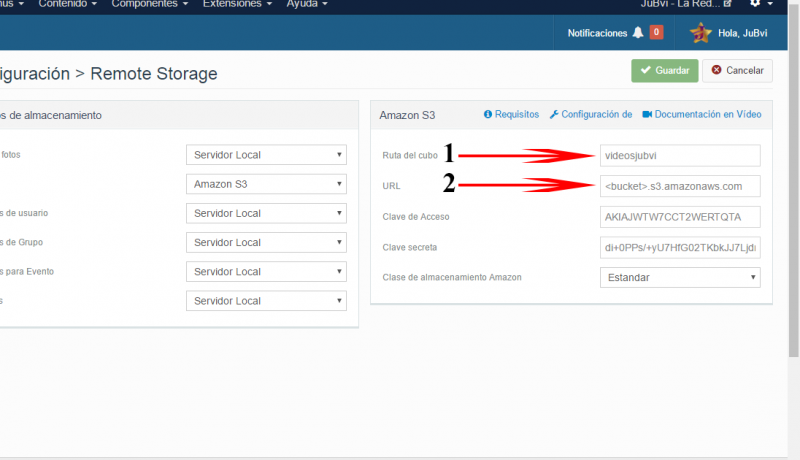Open the Documentación en Vídeo link
The height and width of the screenshot is (460, 800).
click(x=708, y=114)
